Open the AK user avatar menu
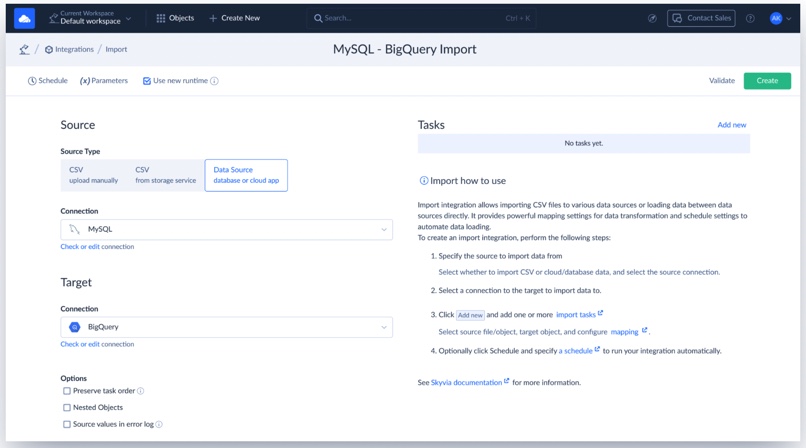806x448 pixels. (776, 18)
